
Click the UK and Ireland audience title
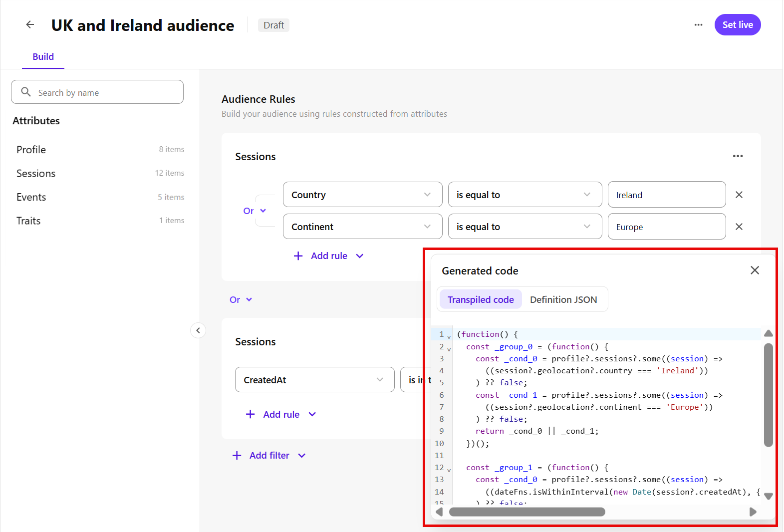143,25
